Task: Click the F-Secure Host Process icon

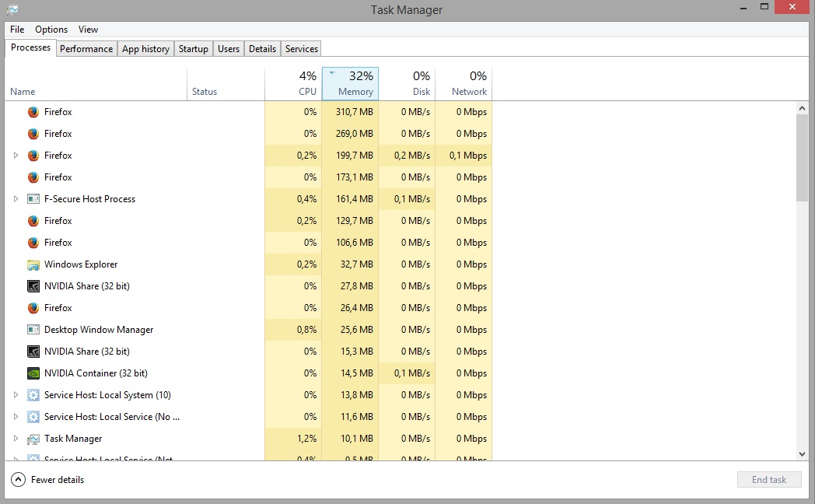Action: pyautogui.click(x=33, y=199)
